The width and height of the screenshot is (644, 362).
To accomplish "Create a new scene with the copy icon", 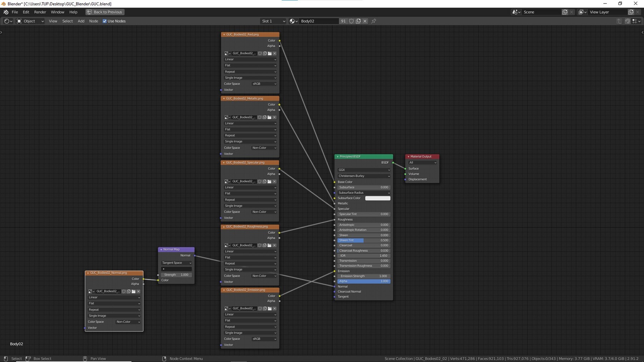I will [x=565, y=12].
